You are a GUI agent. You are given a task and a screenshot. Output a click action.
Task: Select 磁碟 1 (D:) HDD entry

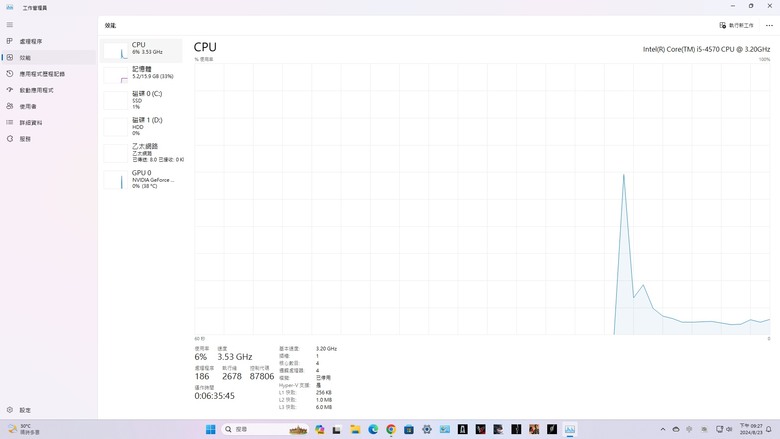pyautogui.click(x=141, y=126)
